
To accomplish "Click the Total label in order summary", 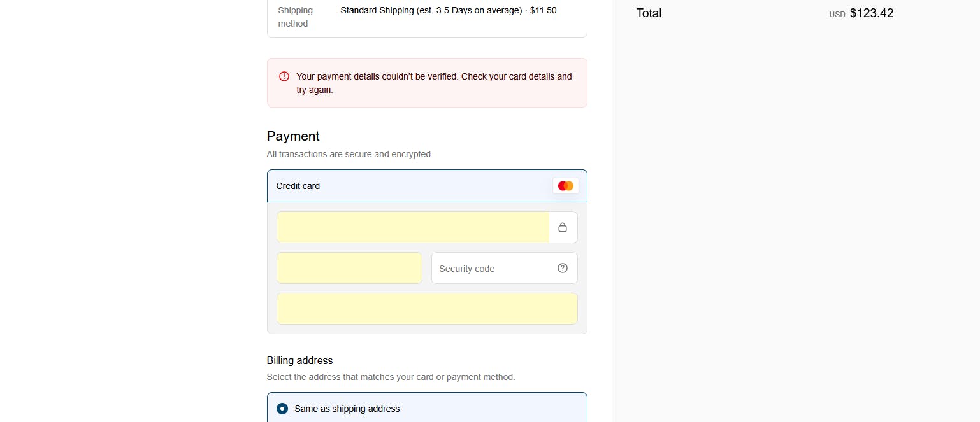I will coord(649,13).
